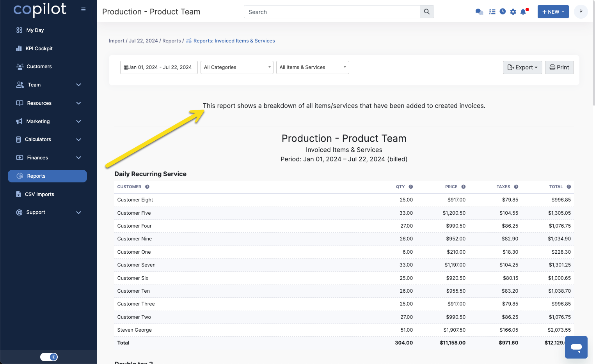Click the Jul 22, 2024 breadcrumb link
The image size is (595, 364).
[x=143, y=41]
